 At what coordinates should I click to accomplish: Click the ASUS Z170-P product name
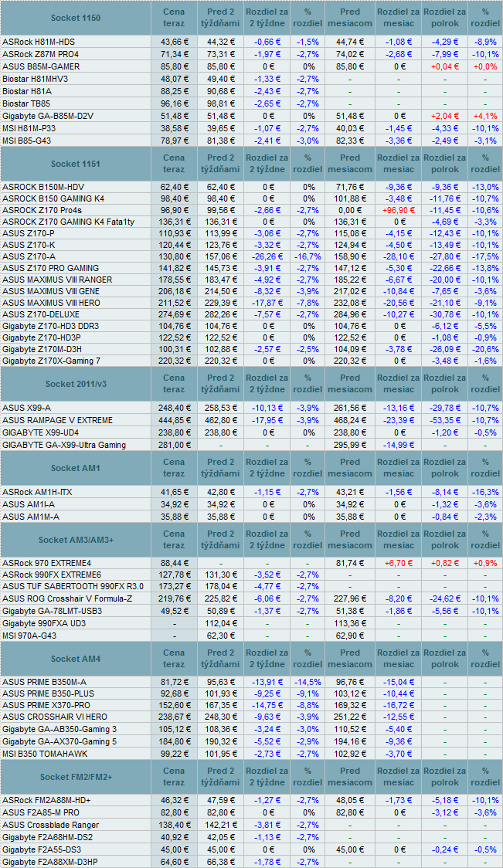pyautogui.click(x=29, y=234)
